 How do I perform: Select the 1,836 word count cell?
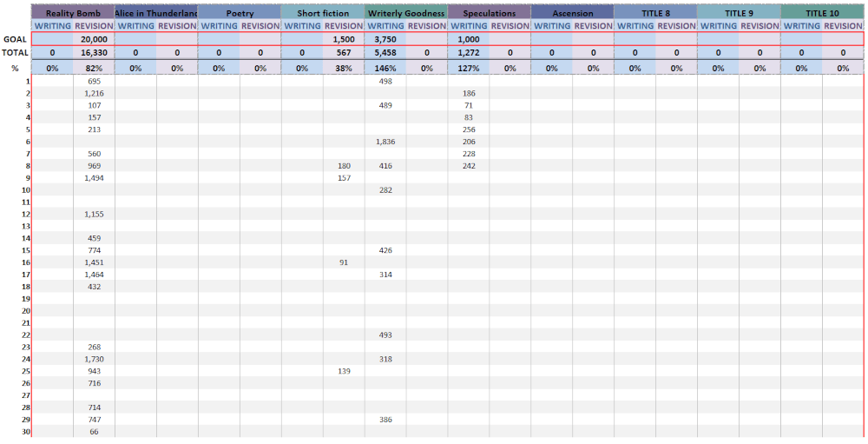(x=385, y=142)
